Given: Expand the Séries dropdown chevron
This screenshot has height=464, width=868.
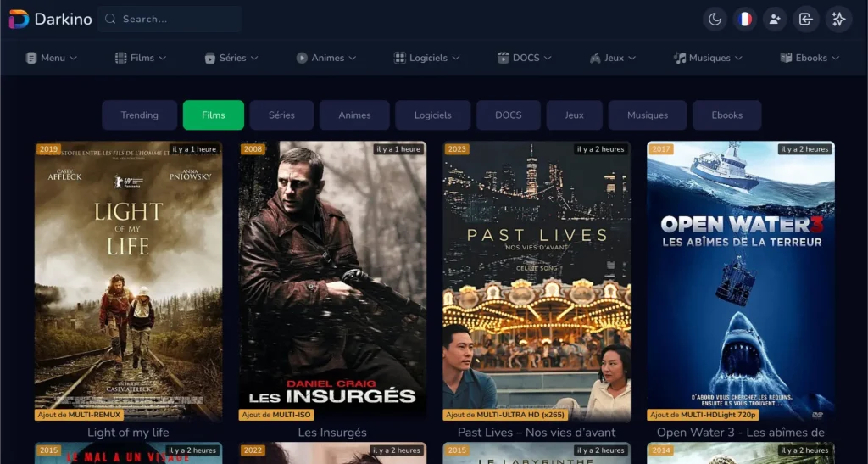Looking at the screenshot, I should pyautogui.click(x=254, y=59).
